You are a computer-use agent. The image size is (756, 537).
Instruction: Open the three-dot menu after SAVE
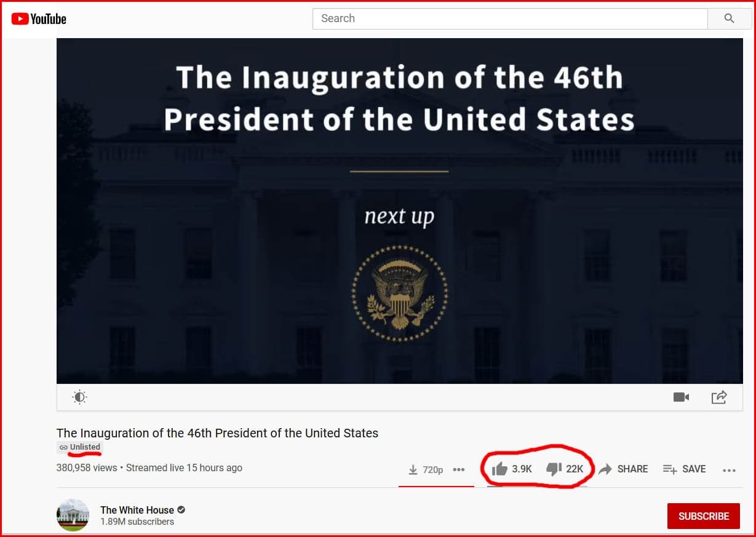coord(730,471)
